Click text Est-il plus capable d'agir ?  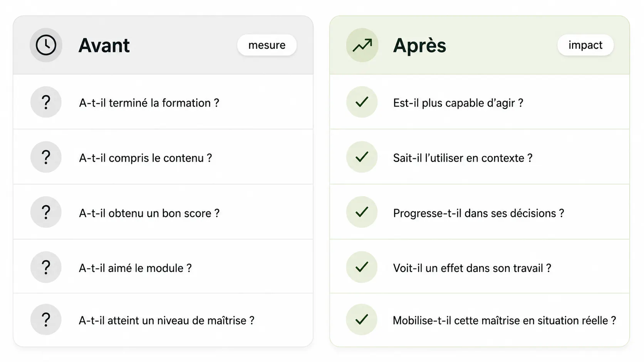pos(458,103)
